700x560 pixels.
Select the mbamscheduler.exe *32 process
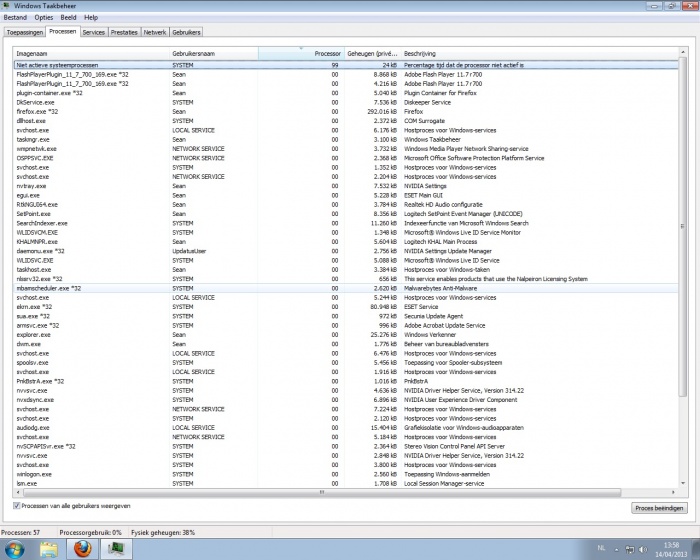[x=346, y=288]
